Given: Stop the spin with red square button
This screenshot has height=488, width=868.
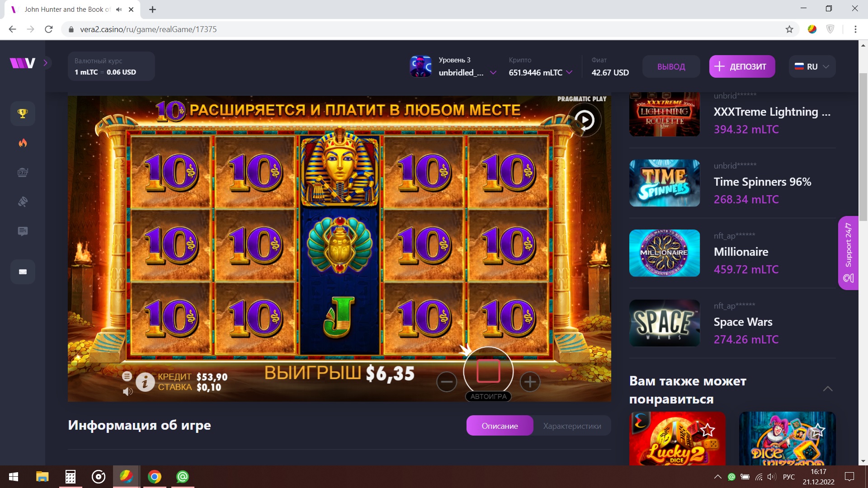Looking at the screenshot, I should point(488,371).
